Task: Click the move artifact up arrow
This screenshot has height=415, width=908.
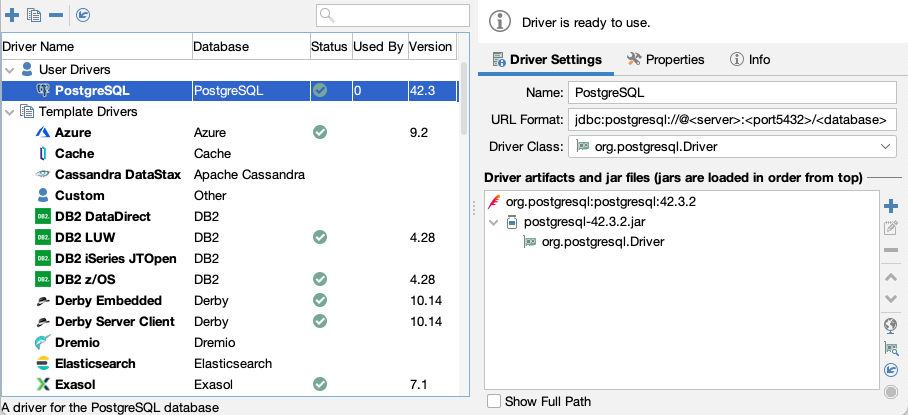Action: click(890, 277)
